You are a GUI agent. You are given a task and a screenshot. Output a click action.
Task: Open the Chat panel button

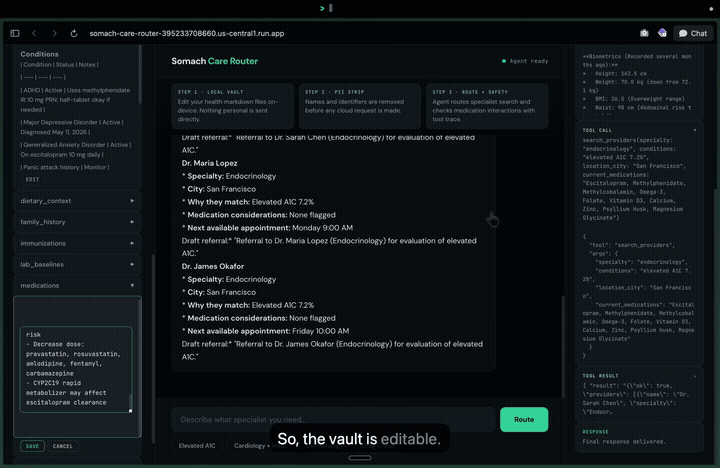(693, 33)
